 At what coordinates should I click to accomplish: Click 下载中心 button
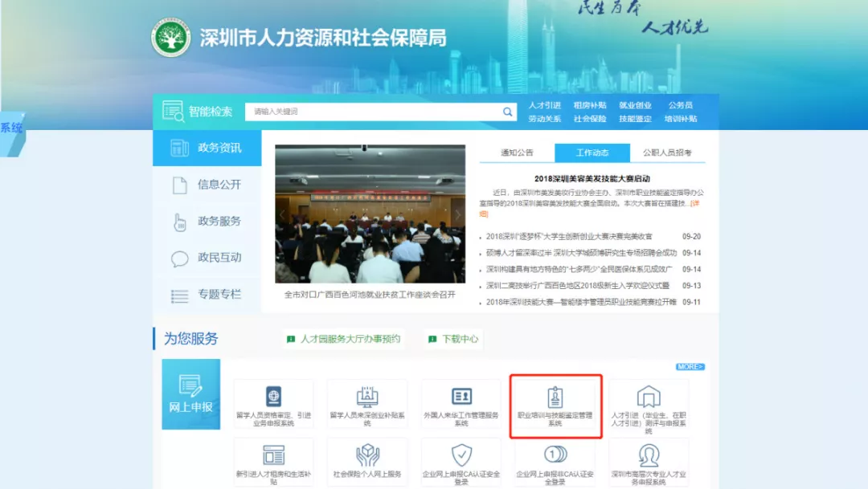pos(453,339)
